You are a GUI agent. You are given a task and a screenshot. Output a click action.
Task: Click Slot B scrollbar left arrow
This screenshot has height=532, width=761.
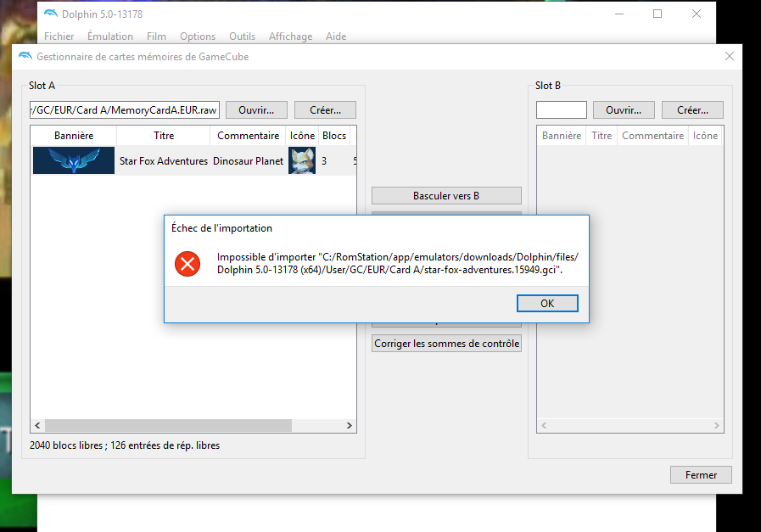544,426
